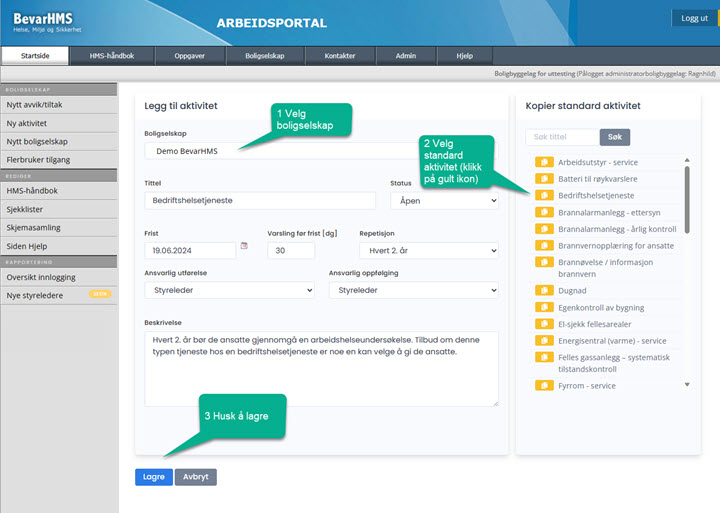Copy Egenkontroll av bygning via yellow icon

pyautogui.click(x=544, y=307)
